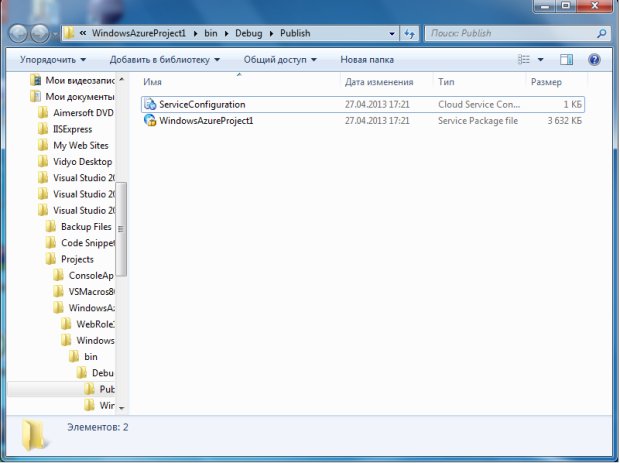Image resolution: width=620 pixels, height=463 pixels.
Task: Open address bar history dropdown arrow
Action: (x=391, y=34)
